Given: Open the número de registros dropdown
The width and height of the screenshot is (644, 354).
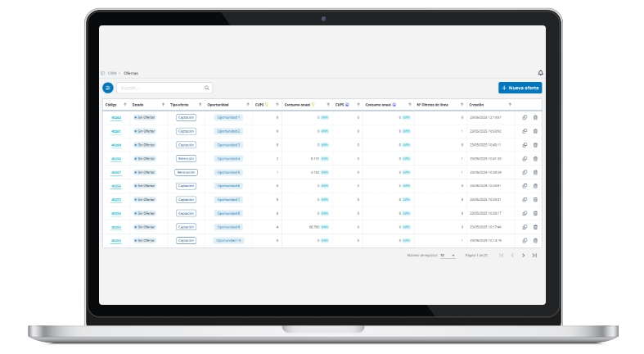Looking at the screenshot, I should click(x=448, y=256).
